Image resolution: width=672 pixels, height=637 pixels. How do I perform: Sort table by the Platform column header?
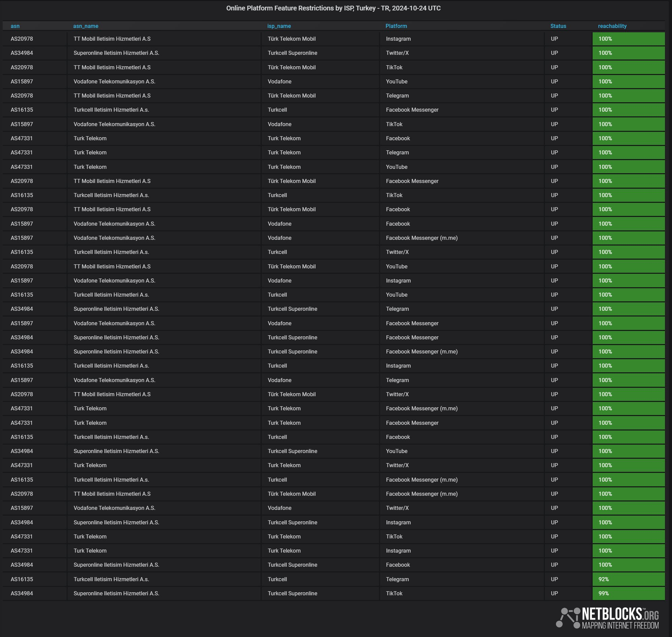pyautogui.click(x=396, y=26)
